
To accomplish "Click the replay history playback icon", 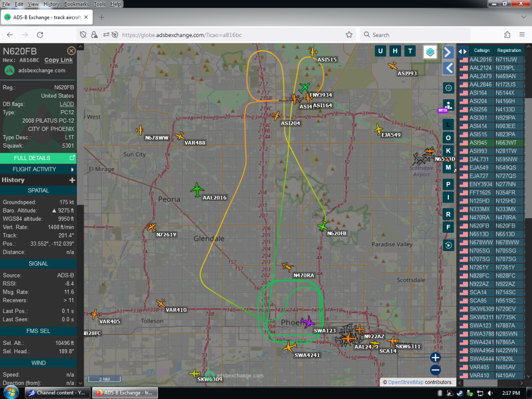I will tap(448, 245).
